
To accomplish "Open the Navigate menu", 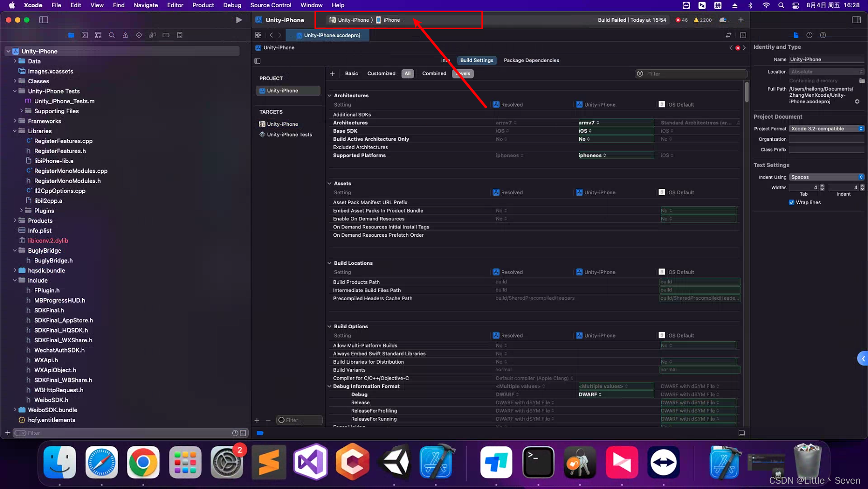I will [x=145, y=5].
